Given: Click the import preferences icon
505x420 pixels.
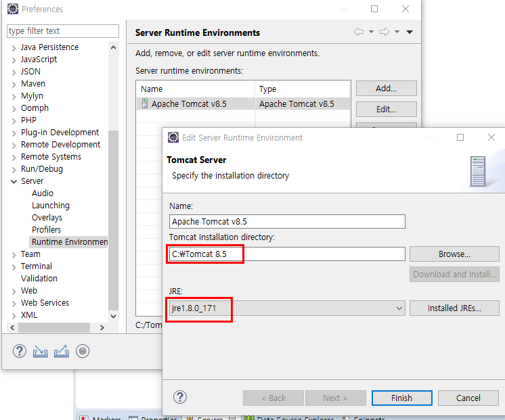Looking at the screenshot, I should [40, 352].
